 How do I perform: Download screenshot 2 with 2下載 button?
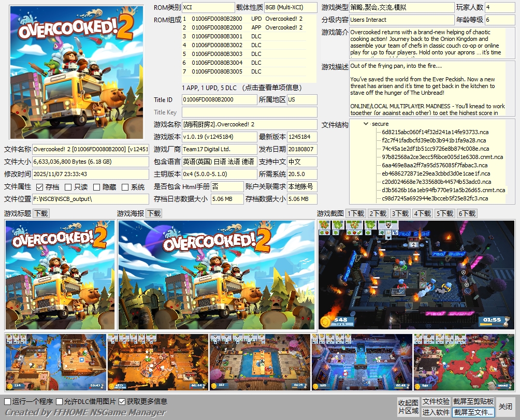(378, 213)
